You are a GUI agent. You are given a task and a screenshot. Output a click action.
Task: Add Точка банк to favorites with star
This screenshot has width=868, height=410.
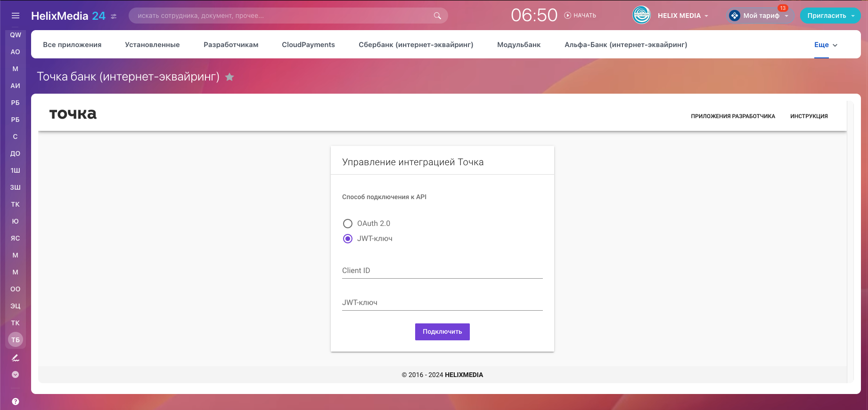pos(229,77)
